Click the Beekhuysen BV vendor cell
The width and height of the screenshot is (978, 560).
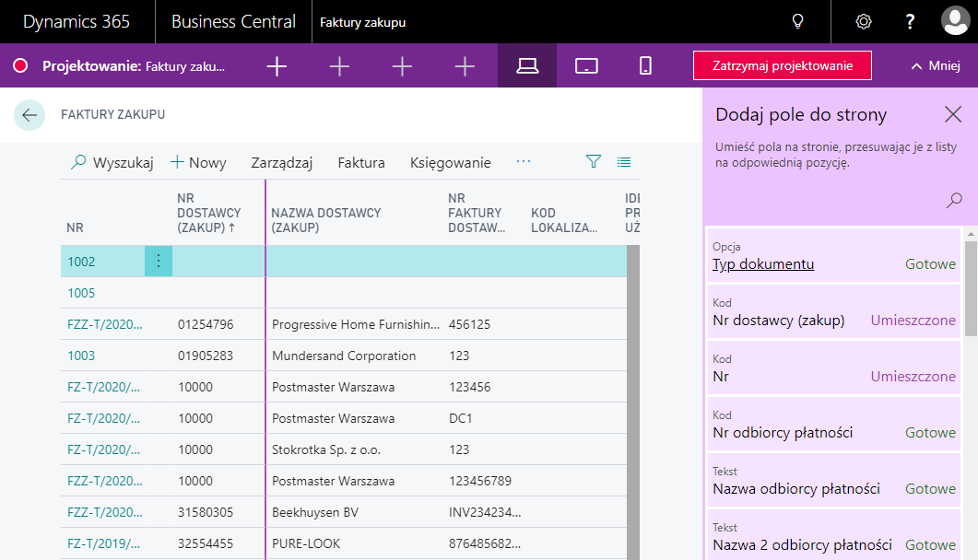315,513
